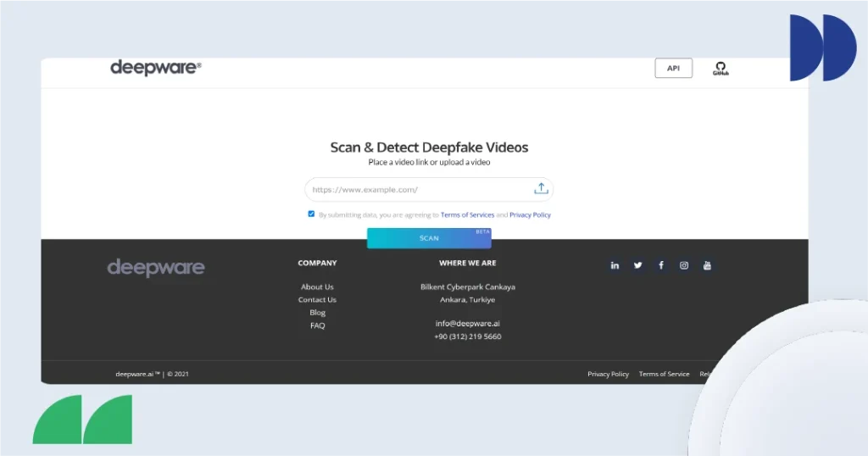Click the SCAN button
Viewport: 868px width, 456px height.
coord(429,238)
